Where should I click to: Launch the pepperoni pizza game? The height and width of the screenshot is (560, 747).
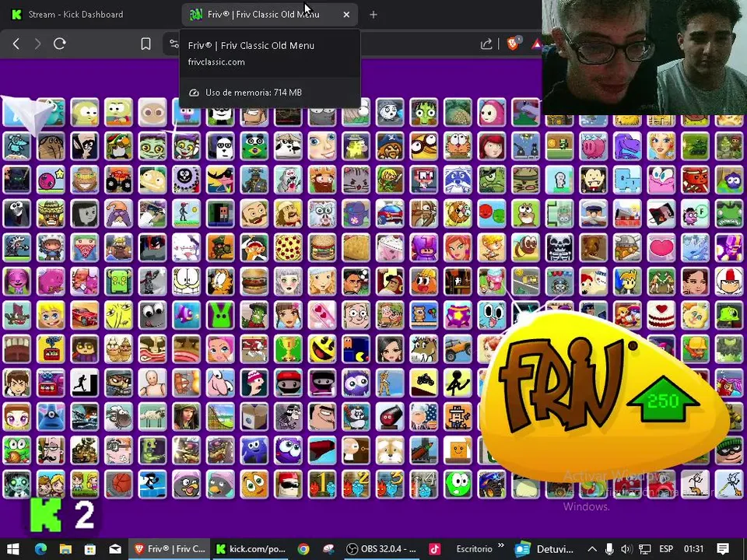click(288, 247)
